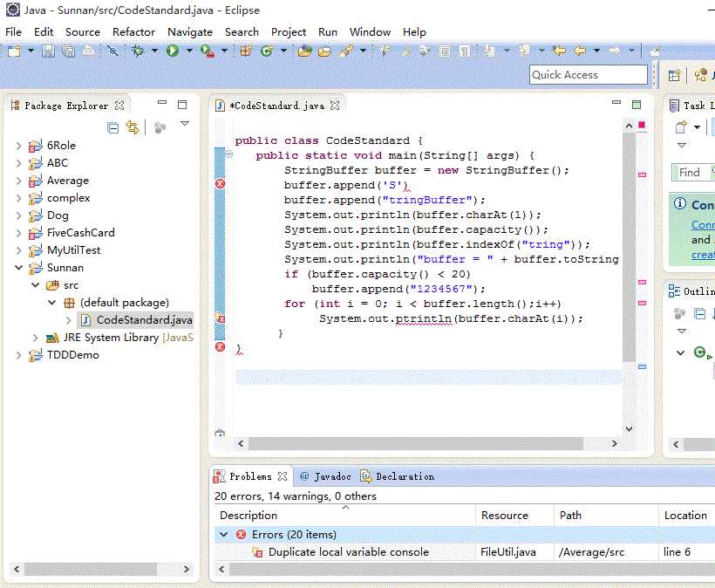This screenshot has width=715, height=588.
Task: Click the New Java Package icon
Action: (x=245, y=51)
